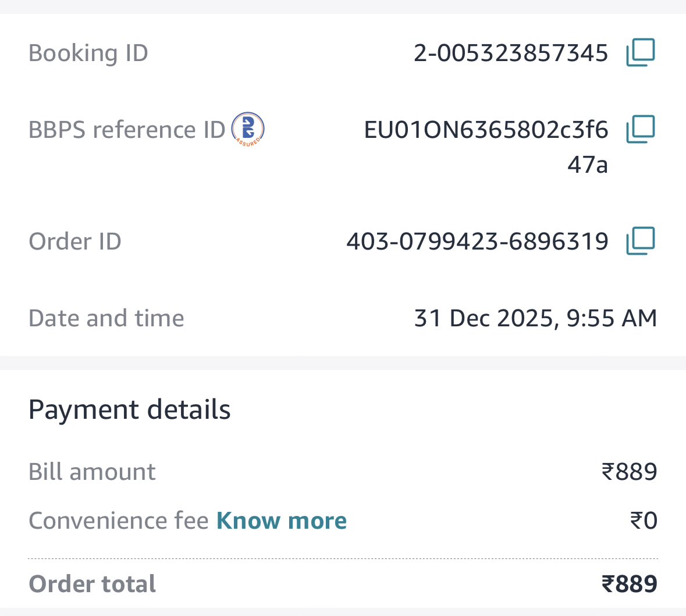Copy the Order ID
686x616 pixels.
tap(641, 241)
